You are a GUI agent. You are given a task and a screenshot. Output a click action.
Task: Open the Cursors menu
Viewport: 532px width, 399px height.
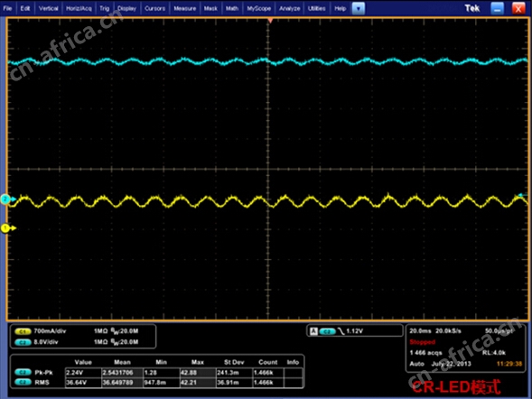pos(154,8)
